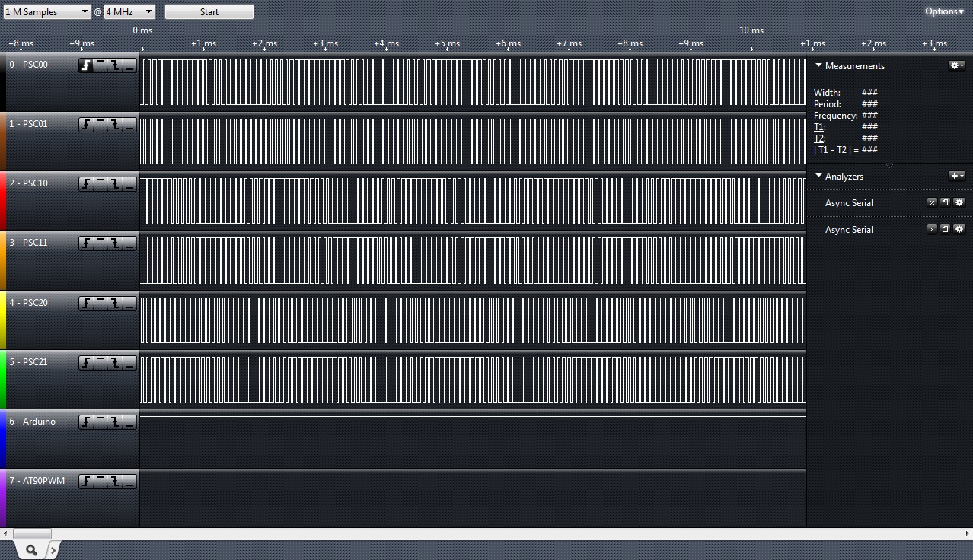Set falling edge trigger on PSC11 channel
This screenshot has width=973, height=560.
coord(115,243)
